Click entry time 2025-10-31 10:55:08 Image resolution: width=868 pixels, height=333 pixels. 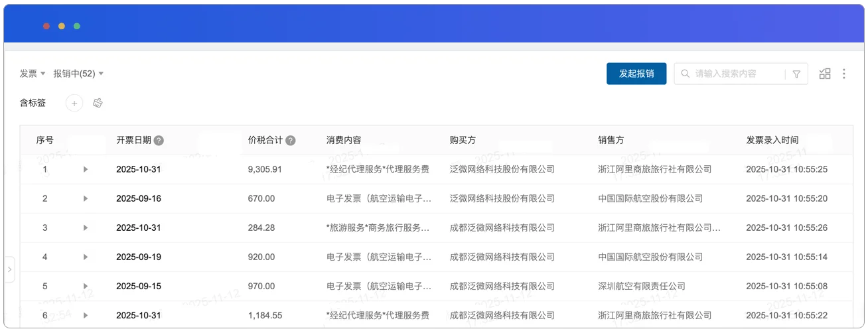click(x=787, y=286)
